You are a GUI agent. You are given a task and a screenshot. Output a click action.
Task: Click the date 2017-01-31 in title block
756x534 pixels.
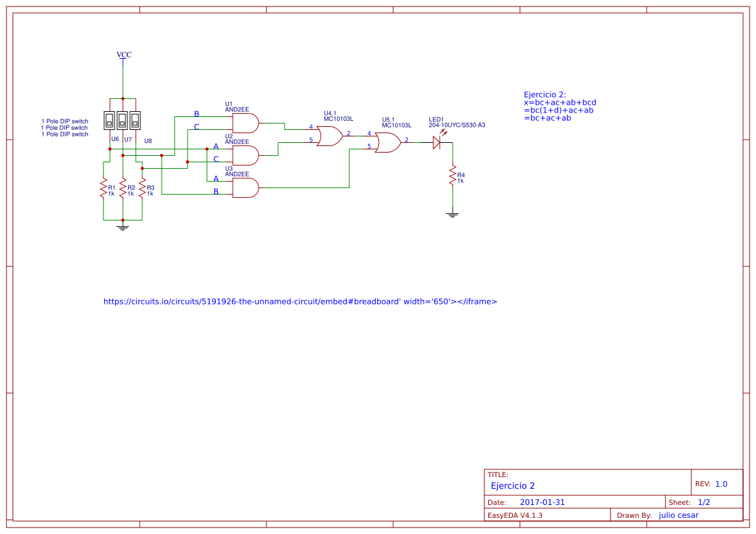point(542,502)
